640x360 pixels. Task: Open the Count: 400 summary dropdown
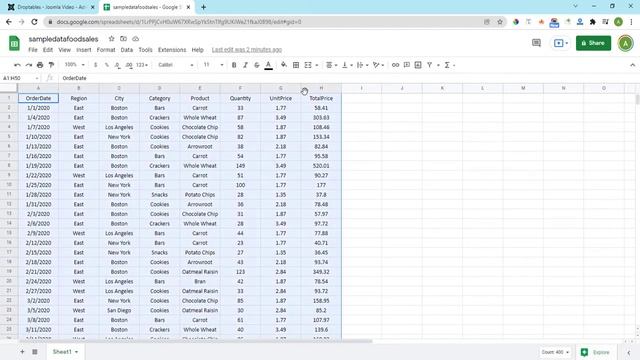555,352
